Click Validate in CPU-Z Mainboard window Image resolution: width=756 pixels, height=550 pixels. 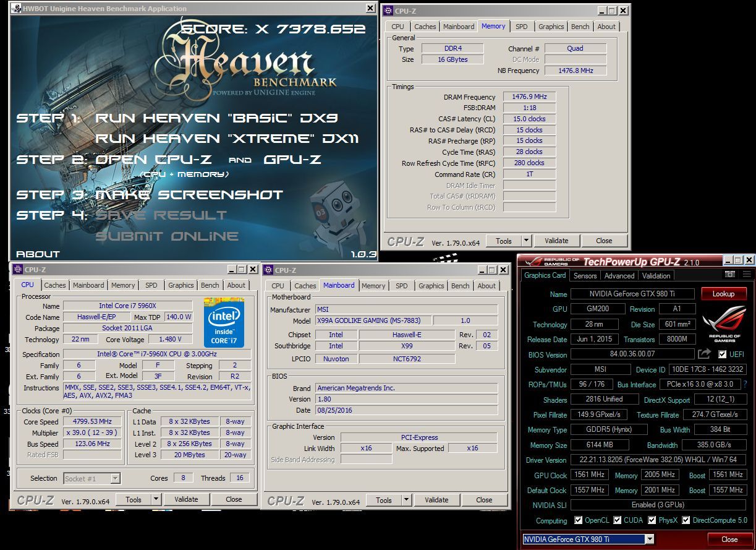pyautogui.click(x=436, y=500)
